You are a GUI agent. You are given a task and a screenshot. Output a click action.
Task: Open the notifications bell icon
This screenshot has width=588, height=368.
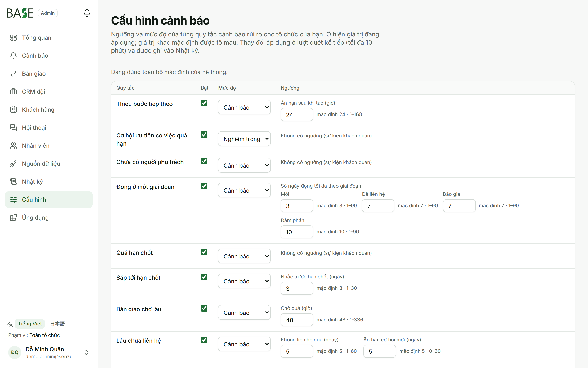pos(87,13)
